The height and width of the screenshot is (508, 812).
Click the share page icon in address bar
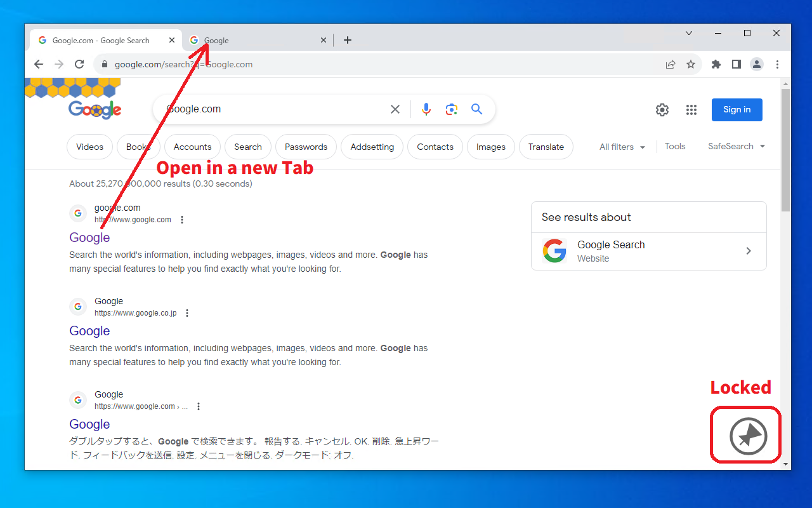pyautogui.click(x=671, y=64)
